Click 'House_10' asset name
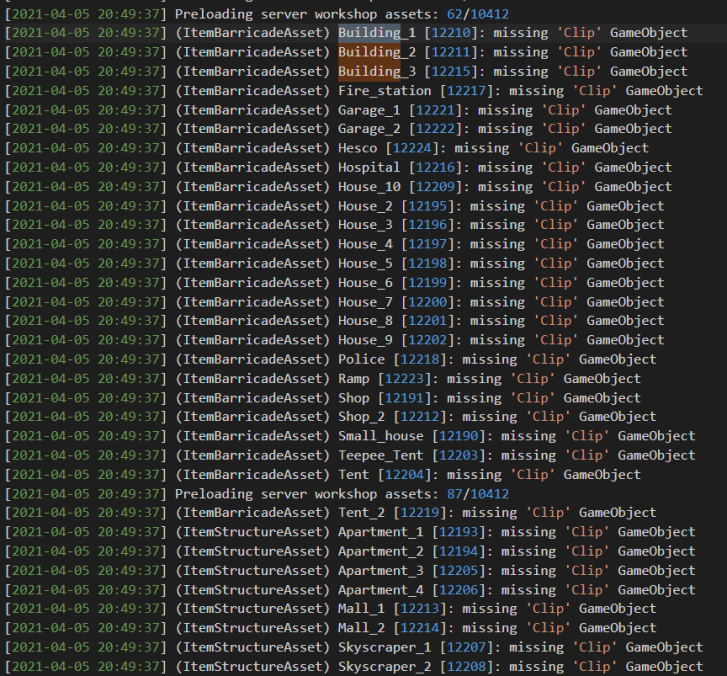 [369, 187]
